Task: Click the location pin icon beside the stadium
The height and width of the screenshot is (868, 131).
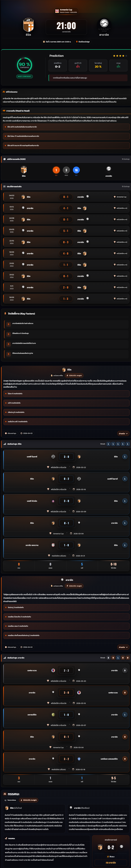Action: pyautogui.click(x=77, y=42)
